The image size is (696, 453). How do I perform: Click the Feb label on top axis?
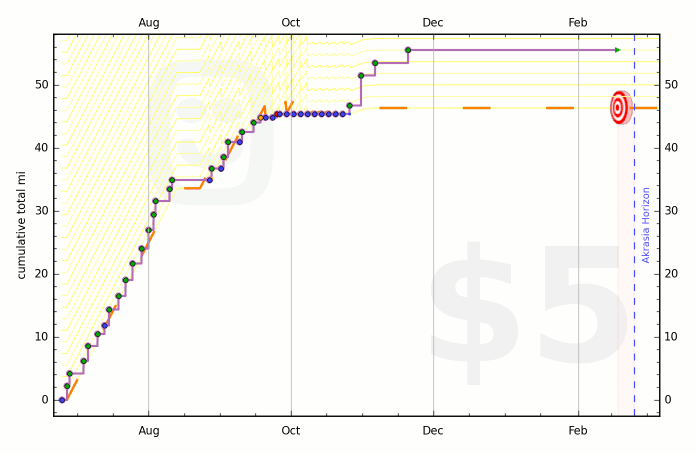(x=578, y=22)
